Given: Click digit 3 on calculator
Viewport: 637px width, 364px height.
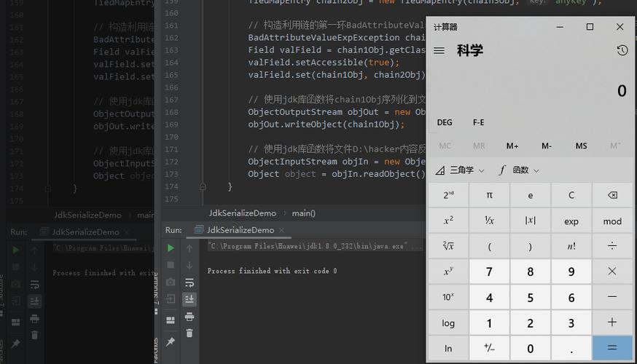Looking at the screenshot, I should (571, 323).
